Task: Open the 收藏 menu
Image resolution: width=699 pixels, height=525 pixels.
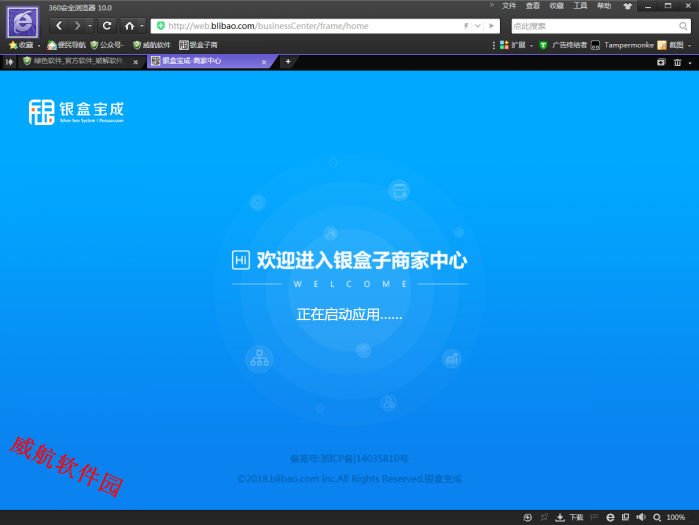Action: click(x=557, y=6)
